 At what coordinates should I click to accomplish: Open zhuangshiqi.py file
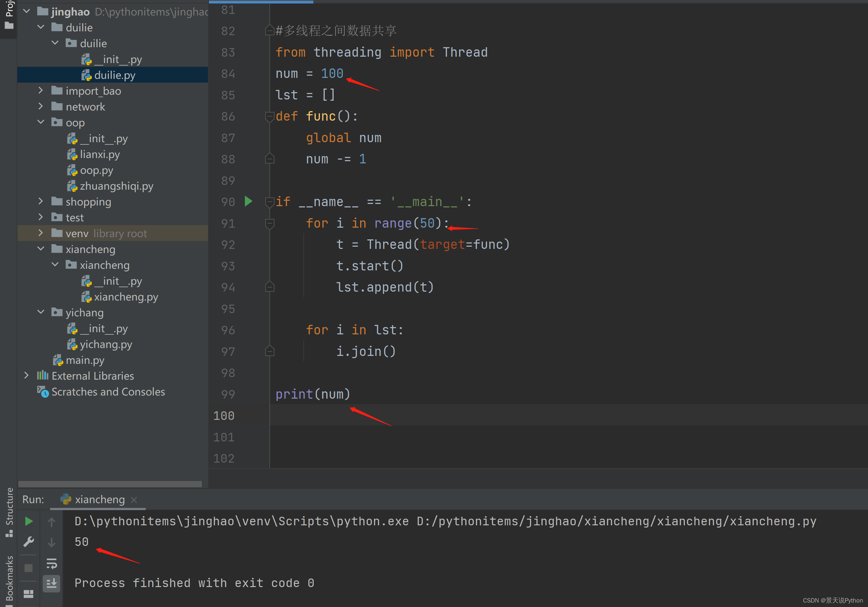(x=116, y=186)
